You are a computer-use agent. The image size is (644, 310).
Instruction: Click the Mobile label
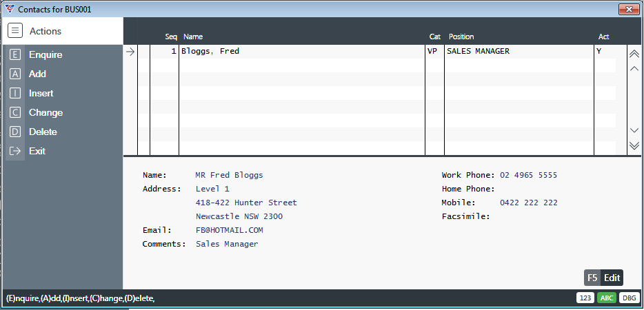click(x=459, y=203)
